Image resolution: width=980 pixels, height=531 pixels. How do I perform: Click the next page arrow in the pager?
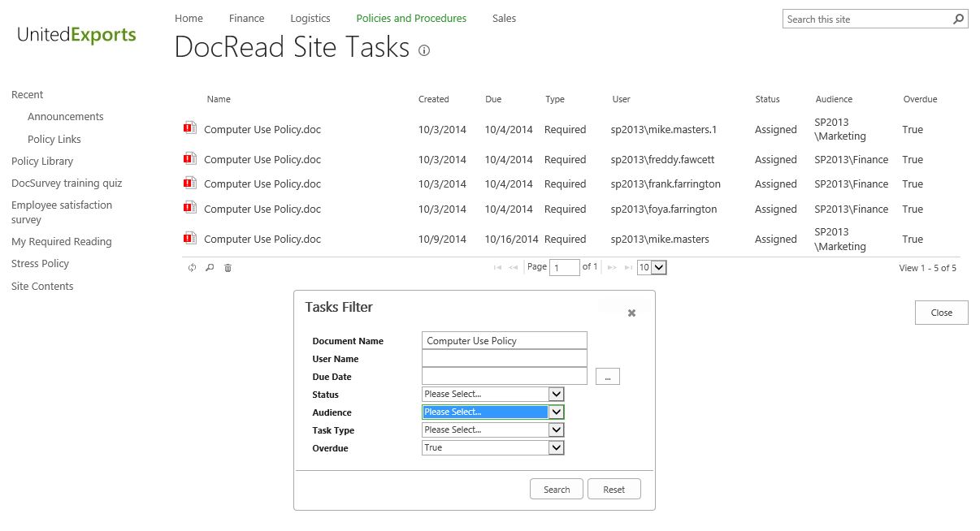pos(611,267)
